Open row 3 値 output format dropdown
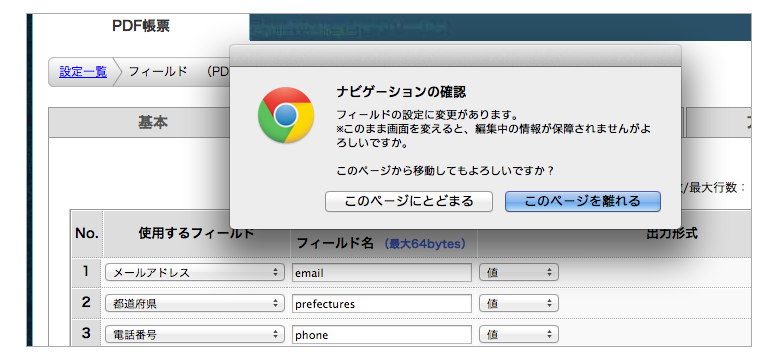780x360 pixels. [519, 334]
